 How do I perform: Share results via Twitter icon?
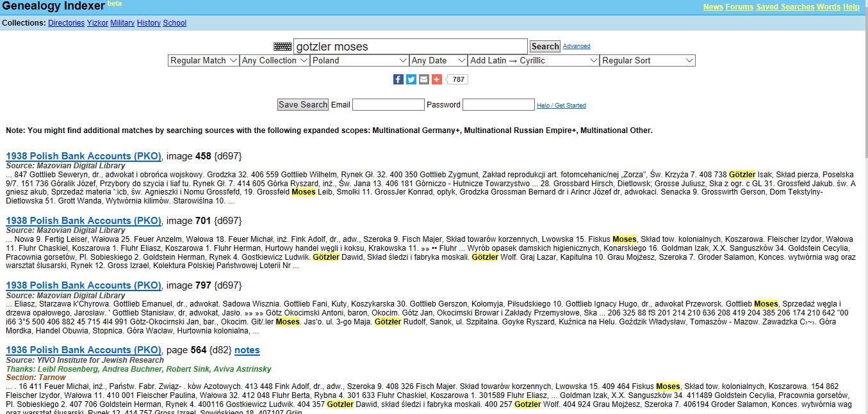click(x=411, y=79)
